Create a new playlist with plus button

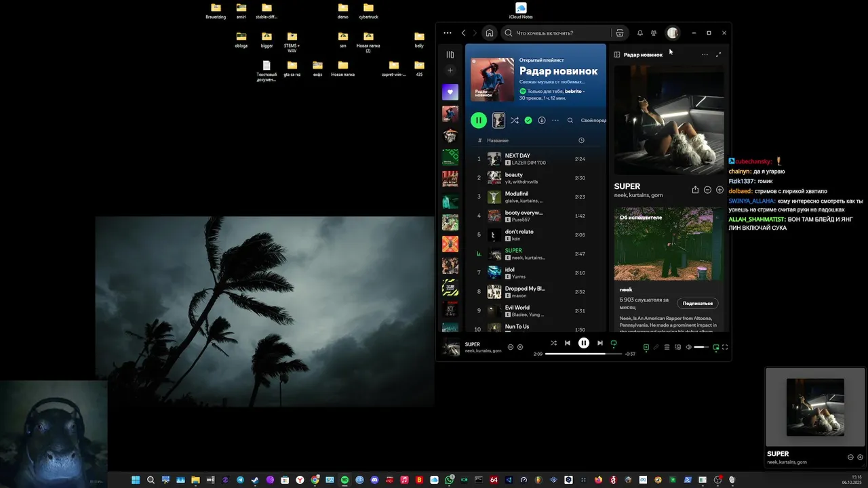(x=450, y=70)
